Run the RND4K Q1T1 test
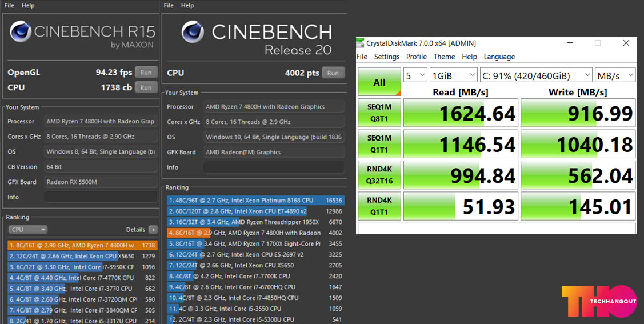 coord(379,206)
